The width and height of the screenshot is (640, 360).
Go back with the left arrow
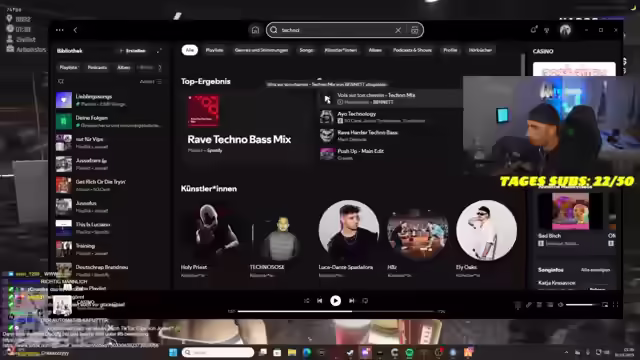click(x=75, y=30)
